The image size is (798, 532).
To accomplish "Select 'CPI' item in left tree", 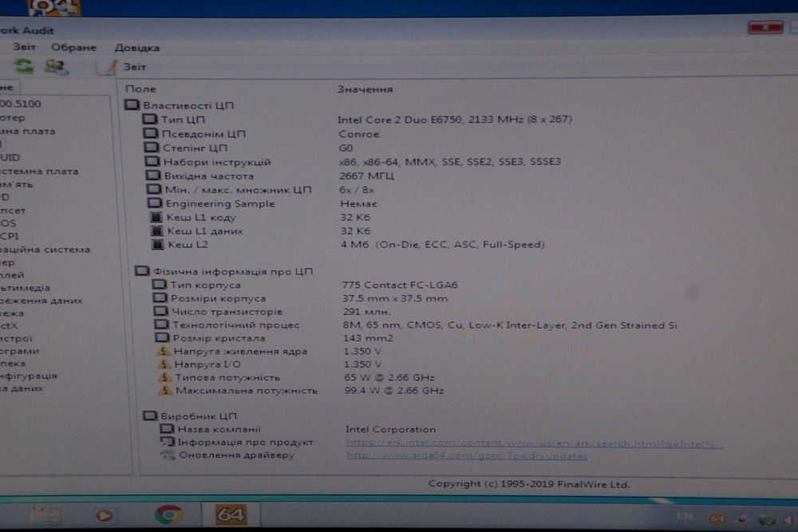I will (9, 237).
